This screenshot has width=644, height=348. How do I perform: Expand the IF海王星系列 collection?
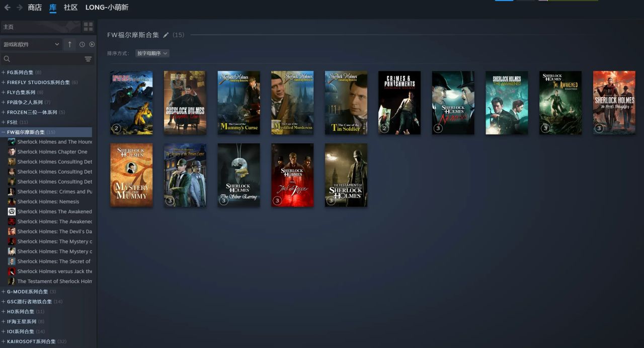click(x=3, y=321)
